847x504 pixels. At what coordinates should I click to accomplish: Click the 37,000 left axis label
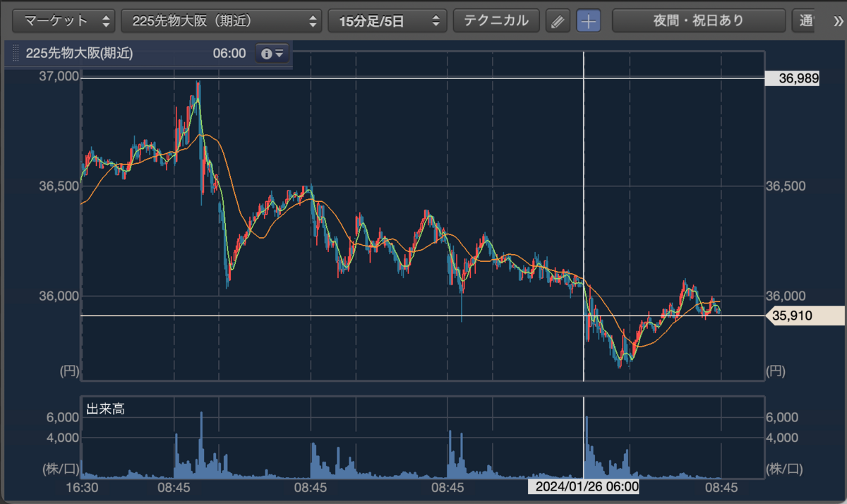tap(59, 76)
